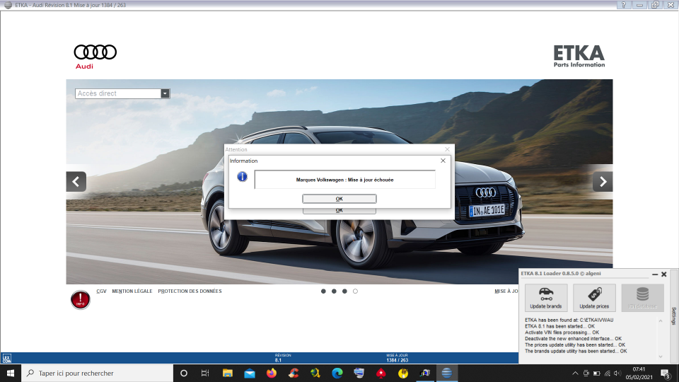The height and width of the screenshot is (382, 679).
Task: Open the CGV link
Action: 101,291
